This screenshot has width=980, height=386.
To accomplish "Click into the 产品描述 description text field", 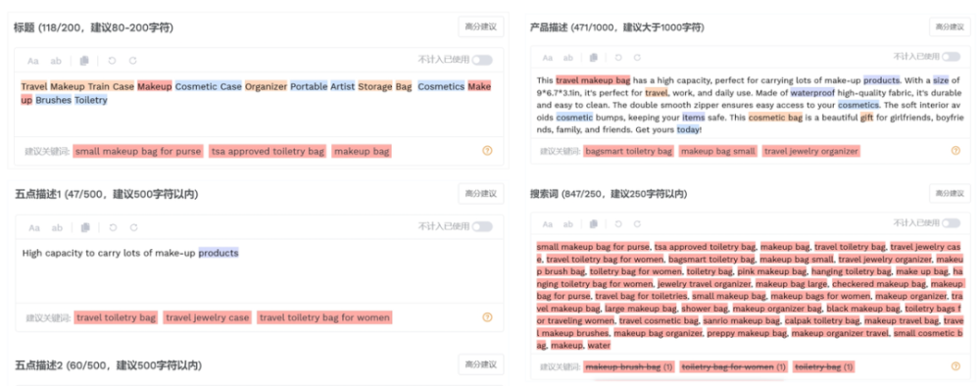I will pos(750,103).
